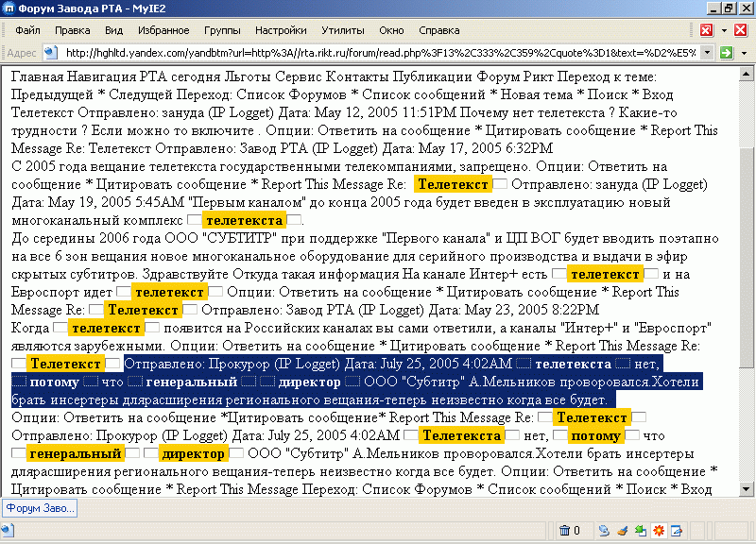The width and height of the screenshot is (756, 544).
Task: Click word телетекста inside blue selection
Action: [x=573, y=364]
